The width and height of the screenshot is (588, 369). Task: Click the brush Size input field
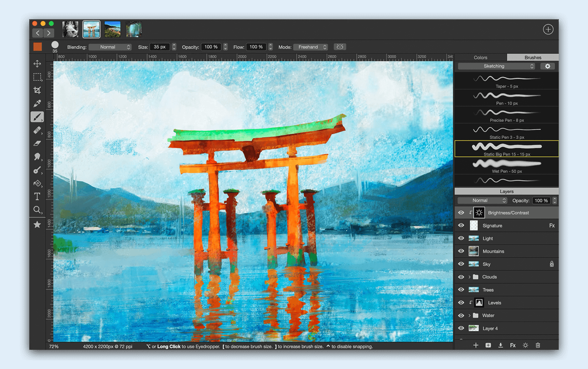(160, 47)
